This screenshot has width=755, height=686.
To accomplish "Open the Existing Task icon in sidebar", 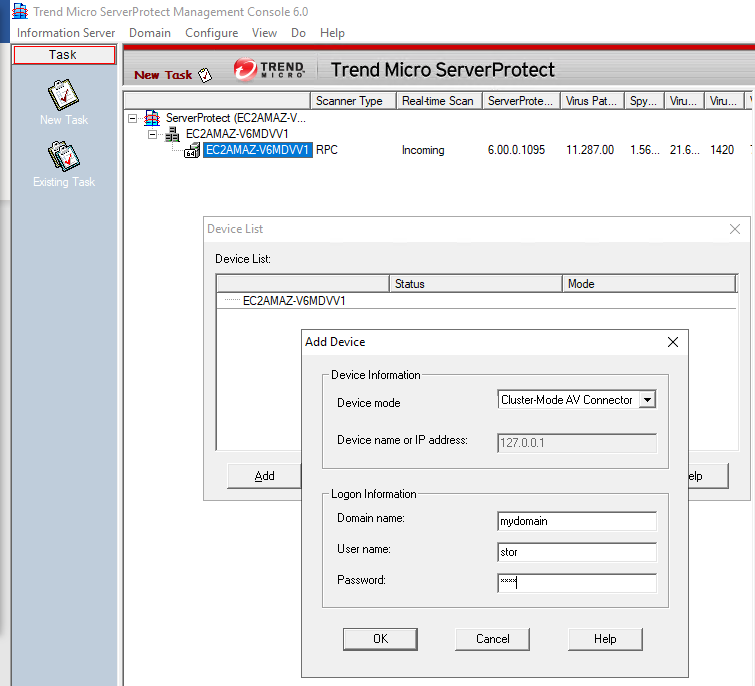I will (x=64, y=156).
